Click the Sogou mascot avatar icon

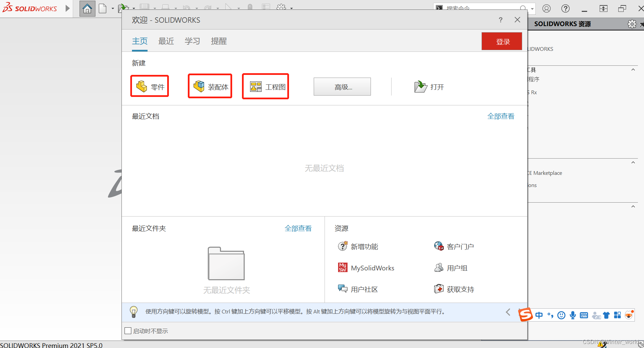tap(629, 315)
